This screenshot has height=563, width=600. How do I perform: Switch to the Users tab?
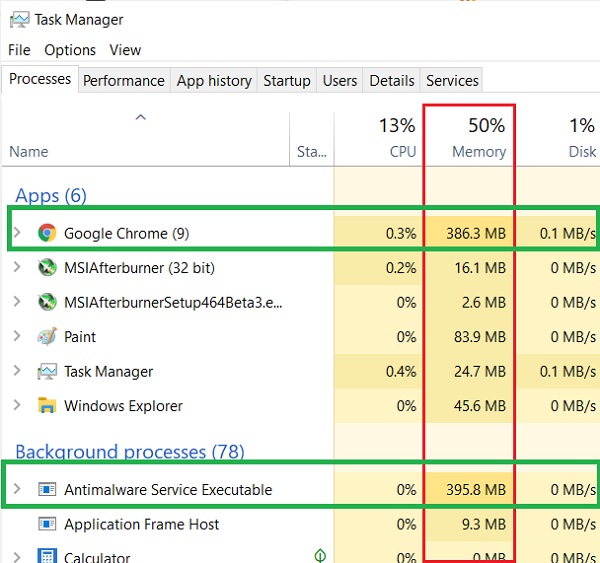pos(339,81)
